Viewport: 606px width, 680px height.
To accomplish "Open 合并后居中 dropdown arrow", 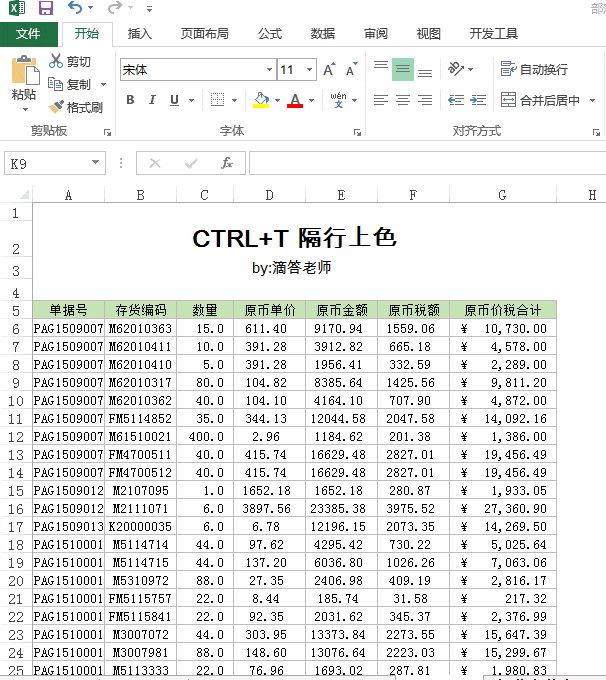I will [x=592, y=101].
